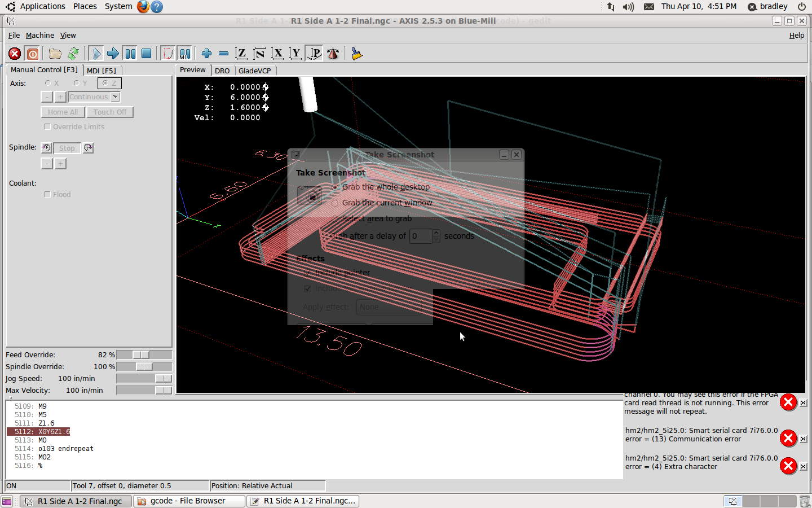Screen dimensions: 812x508
Task: Click the delay seconds input field
Action: tap(421, 236)
